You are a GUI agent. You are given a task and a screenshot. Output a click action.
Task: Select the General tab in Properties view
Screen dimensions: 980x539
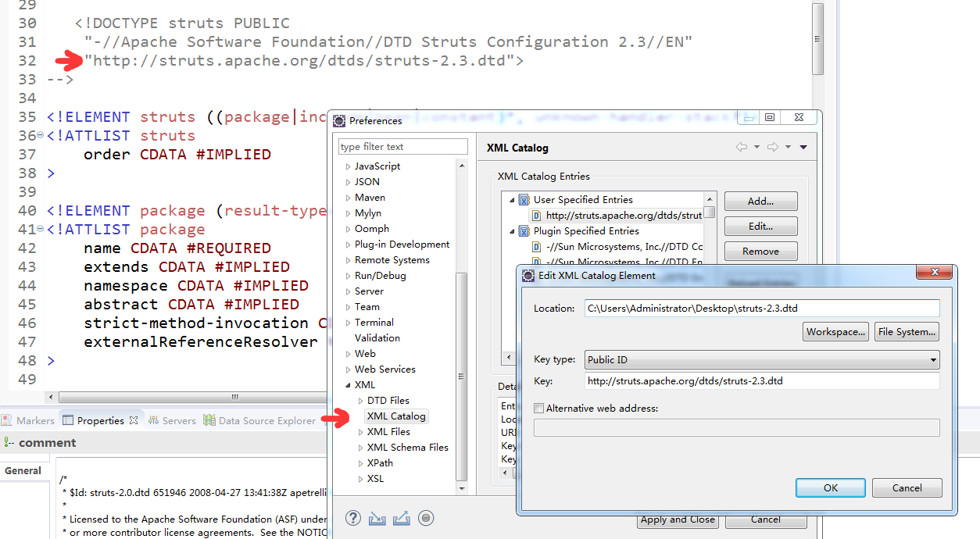[x=23, y=471]
